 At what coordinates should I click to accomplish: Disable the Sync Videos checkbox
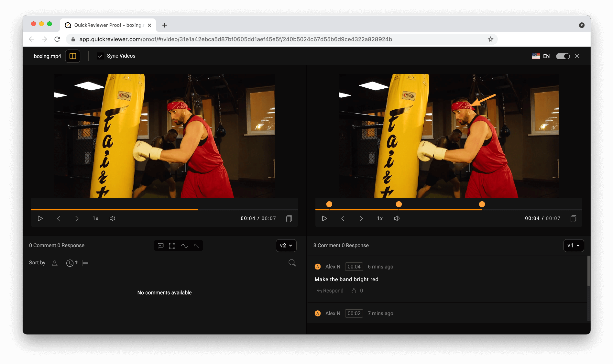(x=100, y=56)
